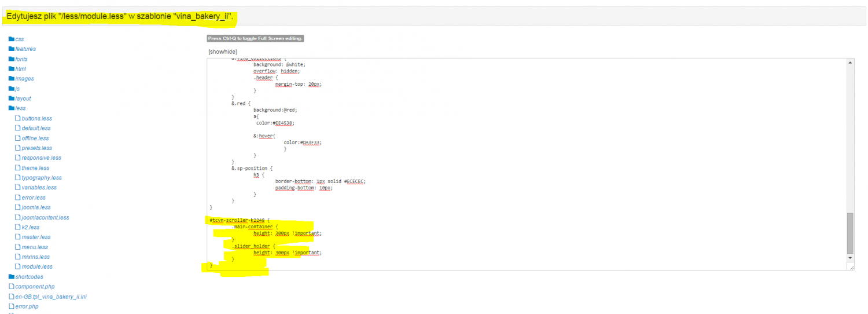This screenshot has height=314, width=868.
Task: Click the layout folder icon
Action: [11, 98]
